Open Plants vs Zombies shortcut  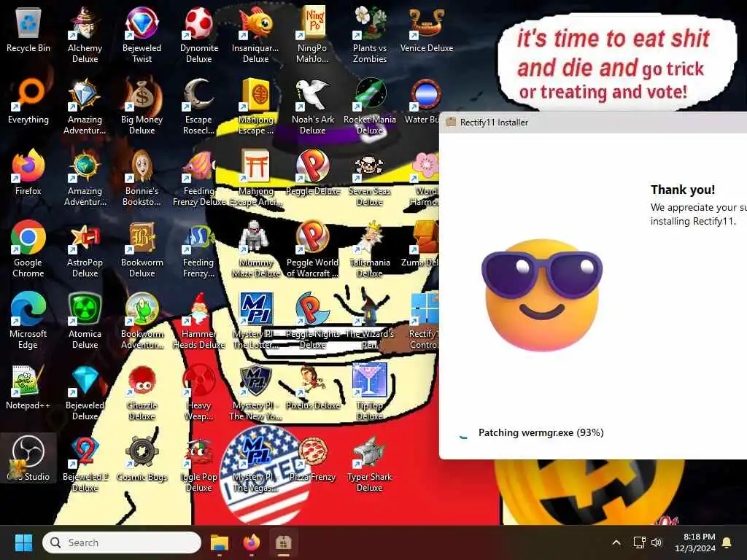(370, 35)
